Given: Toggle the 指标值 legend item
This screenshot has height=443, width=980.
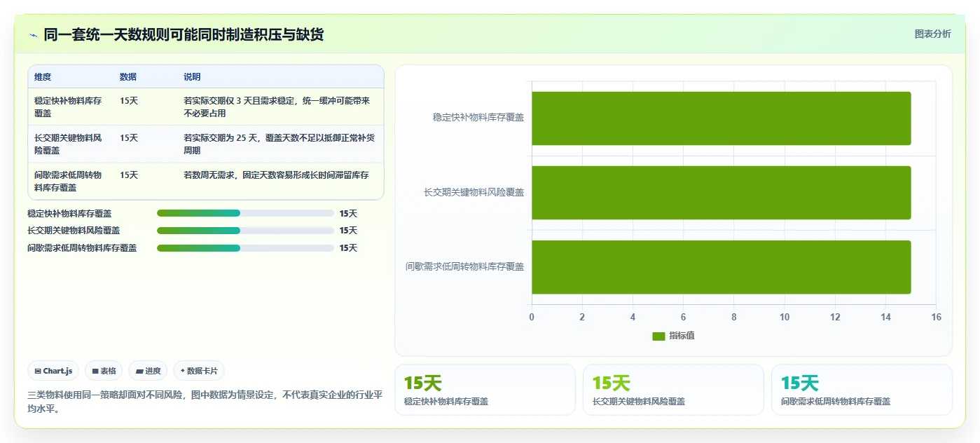Looking at the screenshot, I should pyautogui.click(x=673, y=336).
